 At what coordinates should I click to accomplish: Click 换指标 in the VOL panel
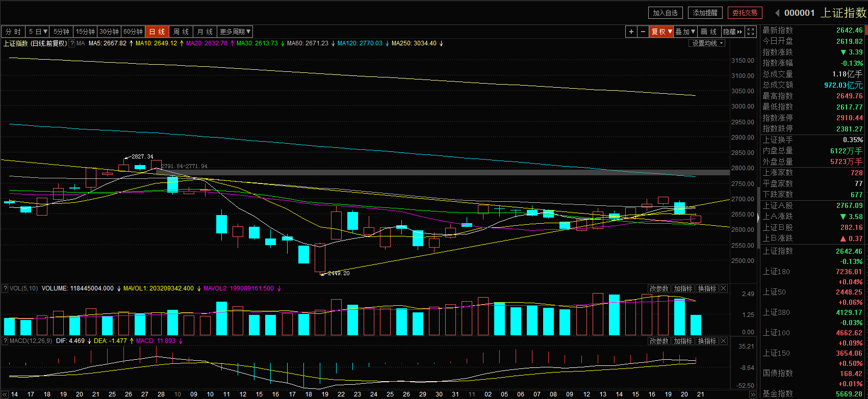[707, 288]
